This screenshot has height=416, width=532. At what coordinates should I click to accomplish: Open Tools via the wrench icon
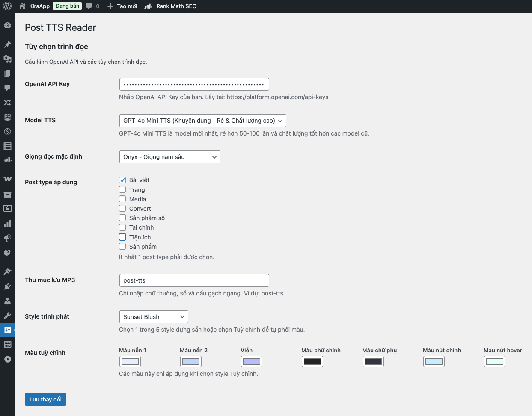pyautogui.click(x=7, y=316)
